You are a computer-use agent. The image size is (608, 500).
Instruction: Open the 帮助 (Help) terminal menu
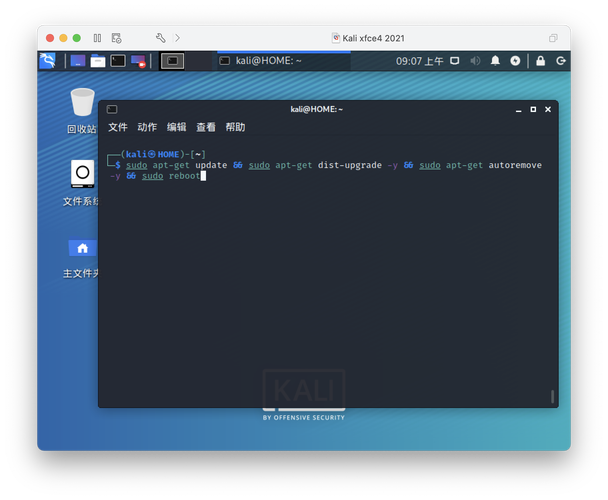(235, 127)
